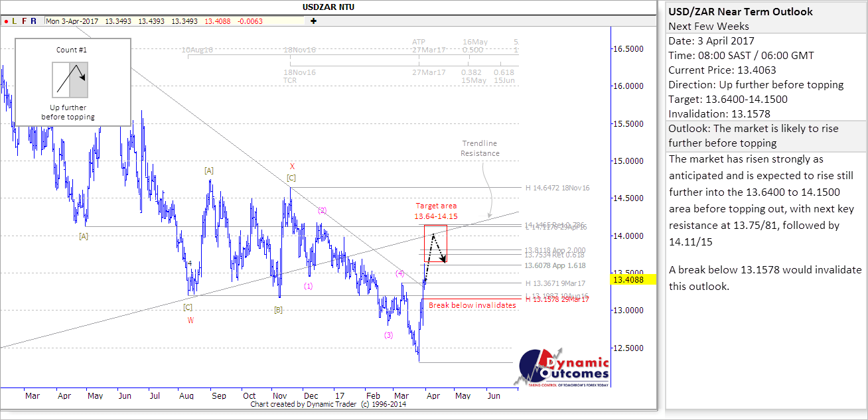868x420 pixels.
Task: Click the Invalidation: 13.1578 line
Action: tap(718, 113)
